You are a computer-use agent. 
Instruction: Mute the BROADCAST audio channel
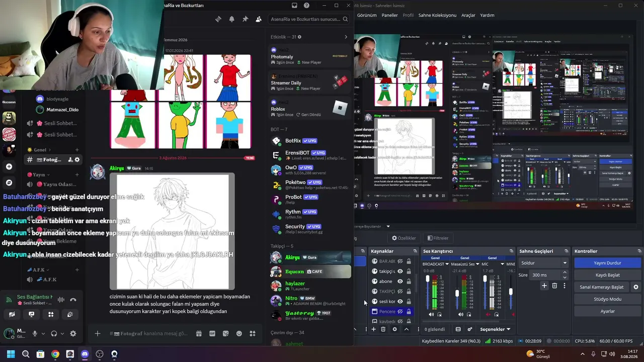[x=431, y=315]
